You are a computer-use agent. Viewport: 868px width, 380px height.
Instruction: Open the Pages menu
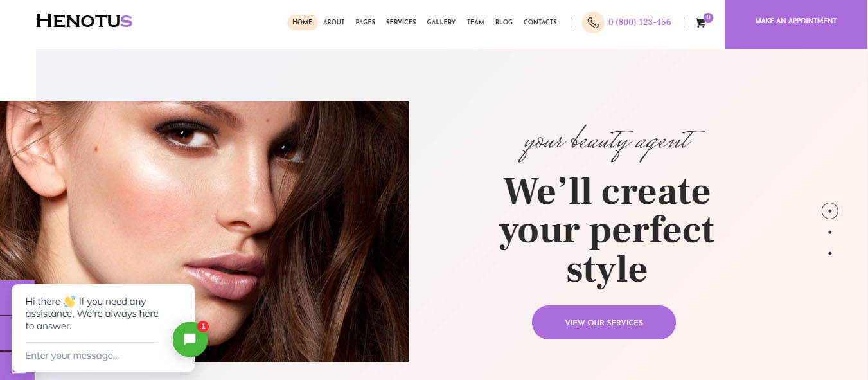click(366, 23)
